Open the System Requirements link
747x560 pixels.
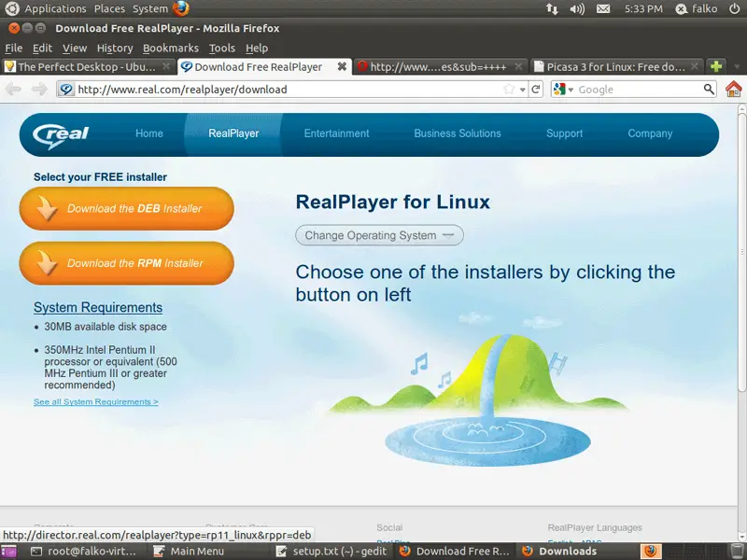click(98, 307)
